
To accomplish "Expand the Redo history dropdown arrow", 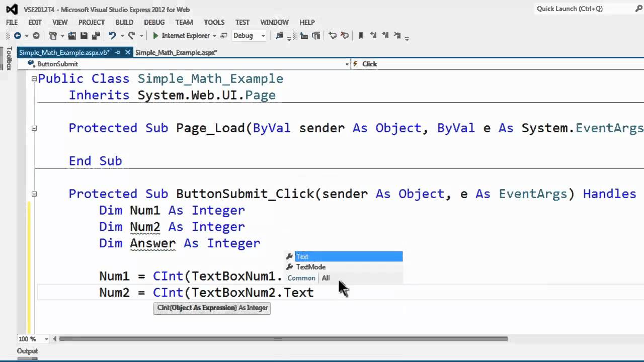I will pos(141,36).
